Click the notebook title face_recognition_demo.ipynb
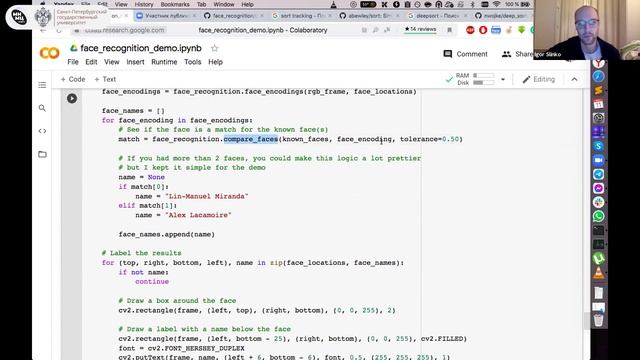This screenshot has width=640, height=360. [141, 48]
